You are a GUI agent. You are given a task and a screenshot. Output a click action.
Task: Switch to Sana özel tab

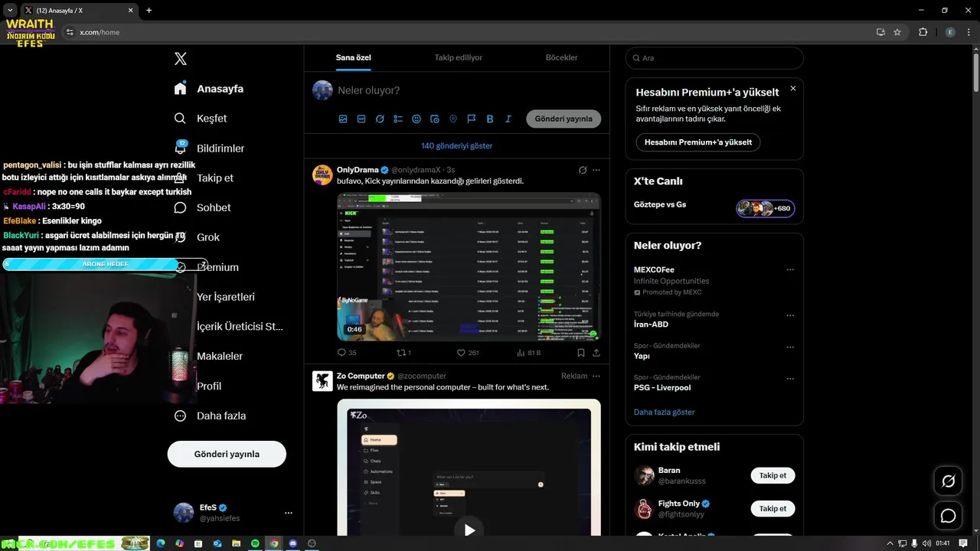click(x=353, y=57)
